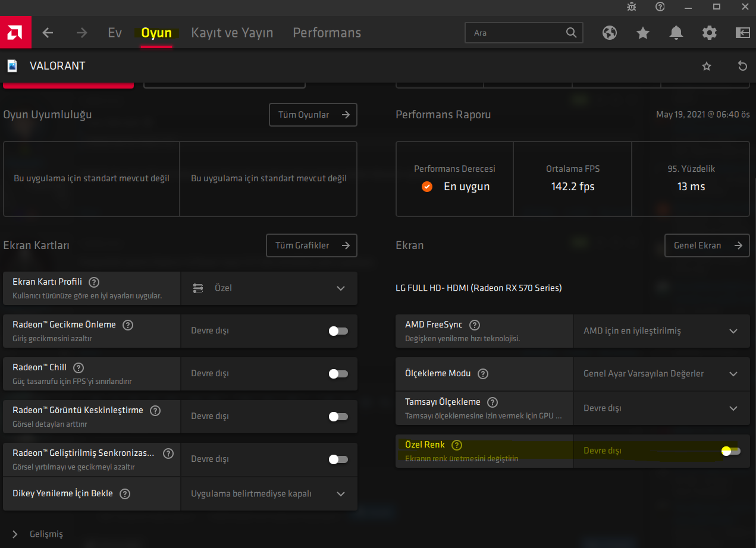Click the LG FULL HD- HDMI display name
Image resolution: width=756 pixels, height=548 pixels.
coord(479,288)
